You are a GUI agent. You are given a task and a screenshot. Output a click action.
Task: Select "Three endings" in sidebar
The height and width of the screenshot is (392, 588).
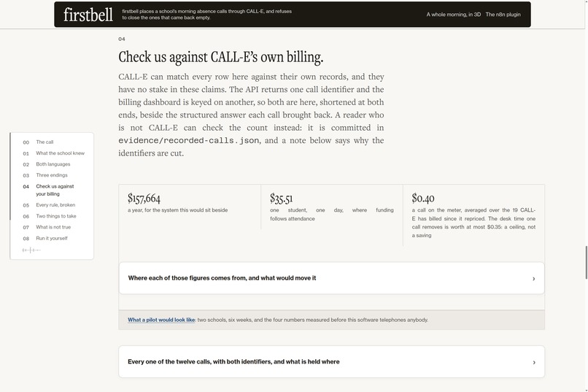(x=52, y=175)
